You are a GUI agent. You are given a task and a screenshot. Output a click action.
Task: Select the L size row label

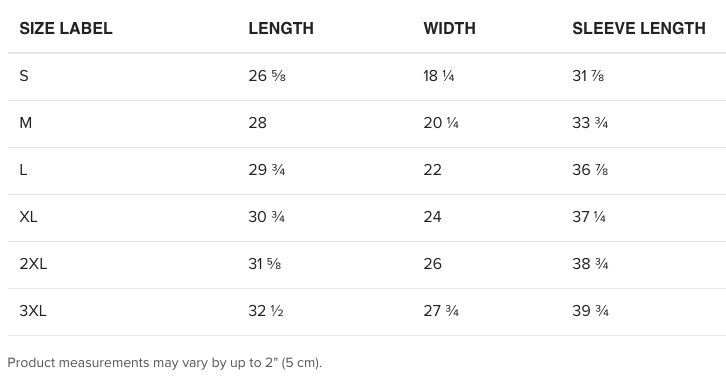(23, 170)
